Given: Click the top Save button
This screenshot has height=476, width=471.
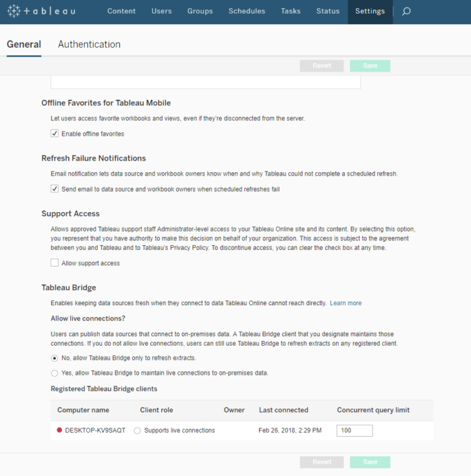Looking at the screenshot, I should tap(370, 66).
